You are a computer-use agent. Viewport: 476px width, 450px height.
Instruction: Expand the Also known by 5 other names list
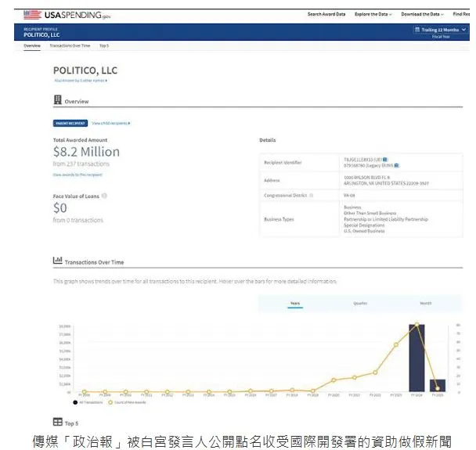(81, 81)
